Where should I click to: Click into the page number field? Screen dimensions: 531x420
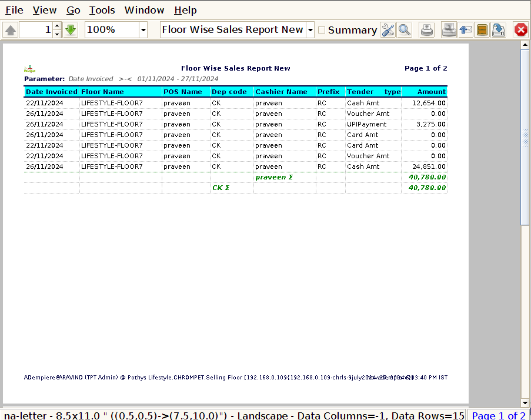pyautogui.click(x=36, y=30)
